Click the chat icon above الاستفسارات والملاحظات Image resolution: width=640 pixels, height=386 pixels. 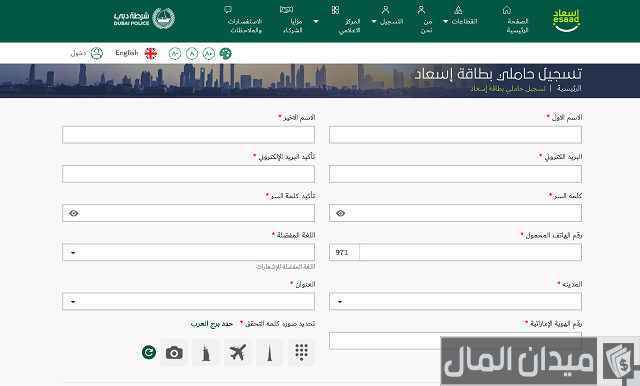point(228,9)
